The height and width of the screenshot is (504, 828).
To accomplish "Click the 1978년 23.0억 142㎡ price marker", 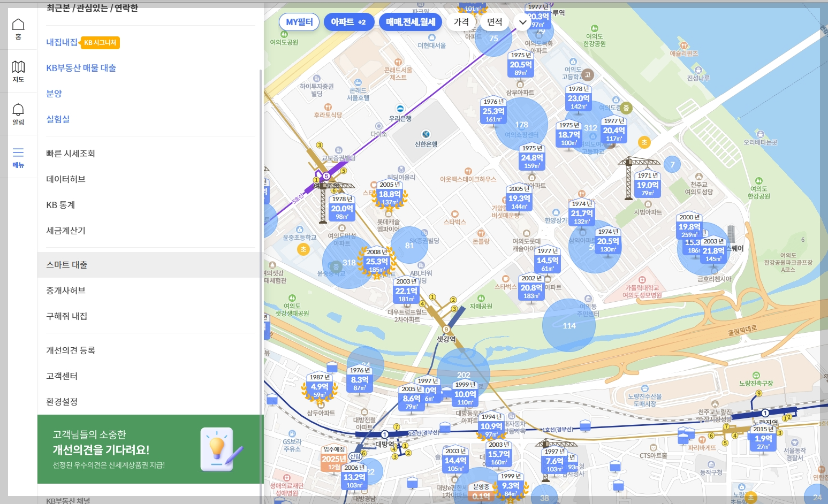I will coord(579,98).
